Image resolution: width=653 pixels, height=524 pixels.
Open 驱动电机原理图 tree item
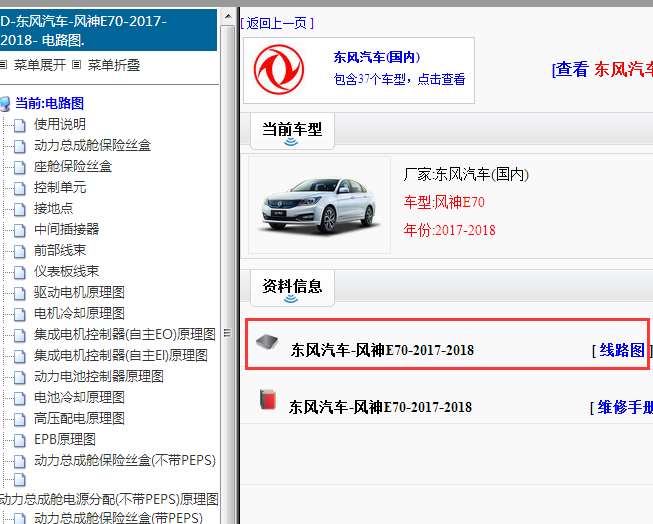80,292
